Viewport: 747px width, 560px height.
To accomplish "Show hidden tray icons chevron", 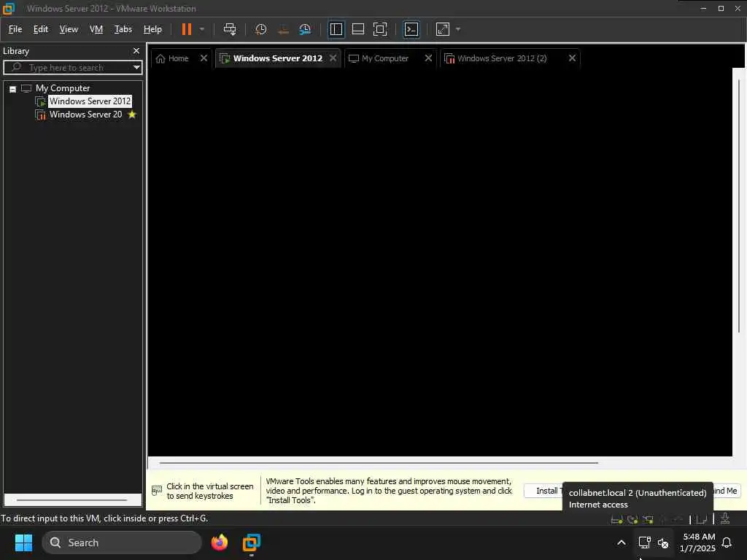I will tap(622, 542).
